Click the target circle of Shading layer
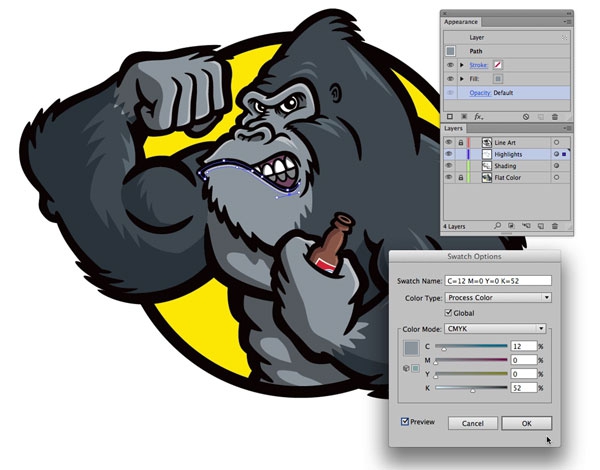This screenshot has width=600, height=470. [x=555, y=166]
